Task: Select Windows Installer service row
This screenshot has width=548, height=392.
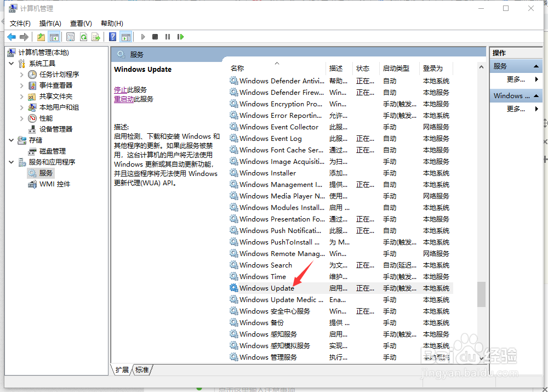Action: (x=341, y=173)
